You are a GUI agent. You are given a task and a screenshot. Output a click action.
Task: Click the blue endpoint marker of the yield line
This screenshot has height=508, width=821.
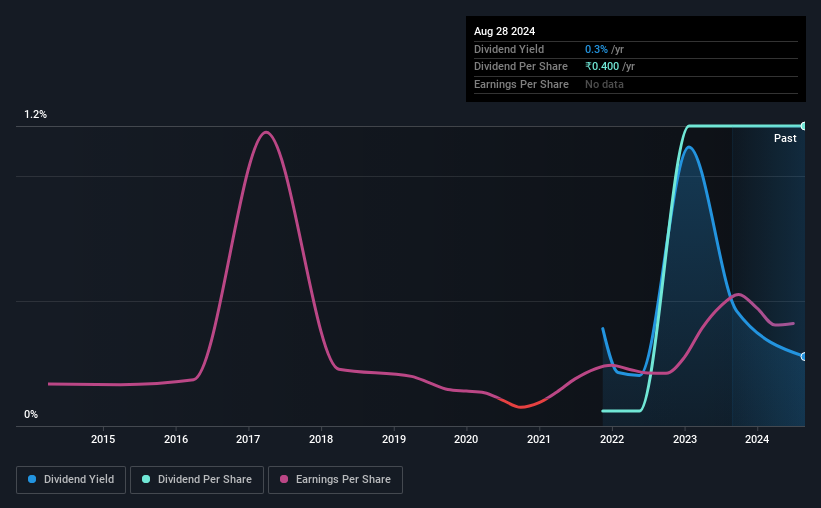[803, 356]
